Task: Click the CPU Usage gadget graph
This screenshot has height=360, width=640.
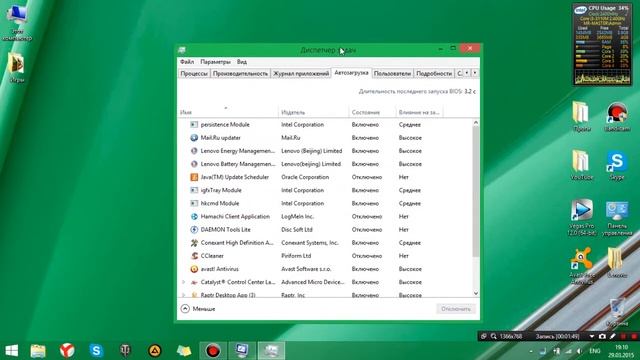Action: tap(602, 77)
